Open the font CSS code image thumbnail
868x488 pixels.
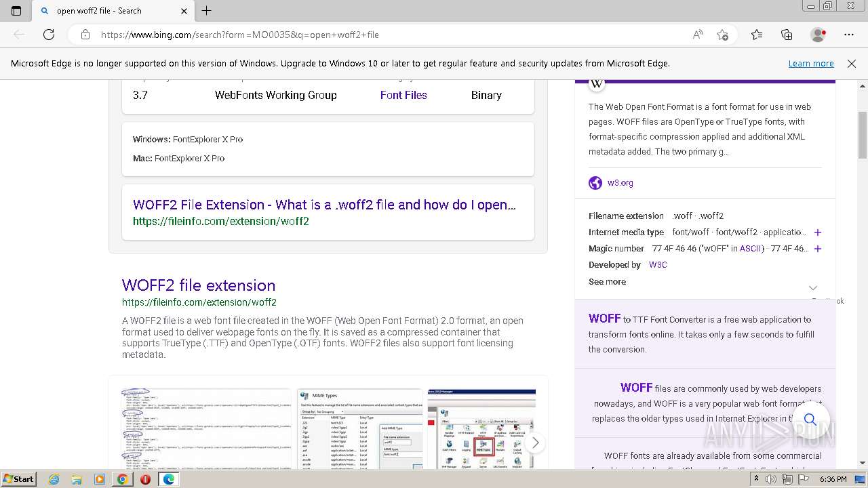click(x=206, y=428)
